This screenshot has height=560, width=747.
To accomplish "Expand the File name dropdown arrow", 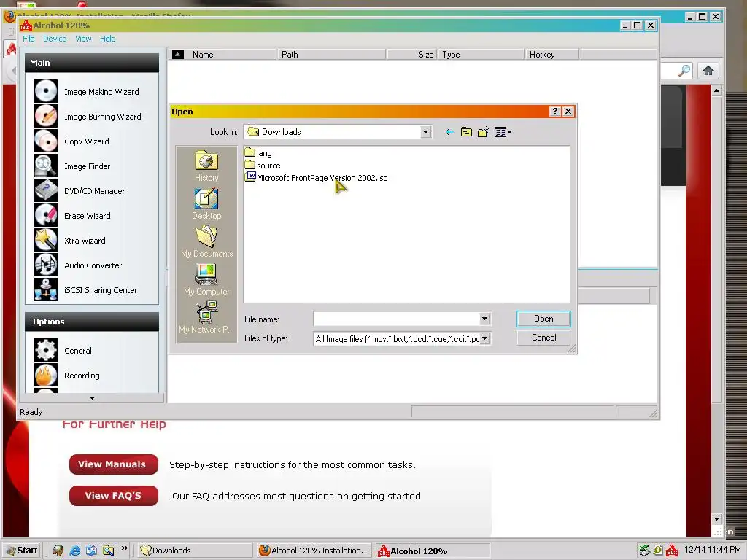I will pyautogui.click(x=484, y=319).
